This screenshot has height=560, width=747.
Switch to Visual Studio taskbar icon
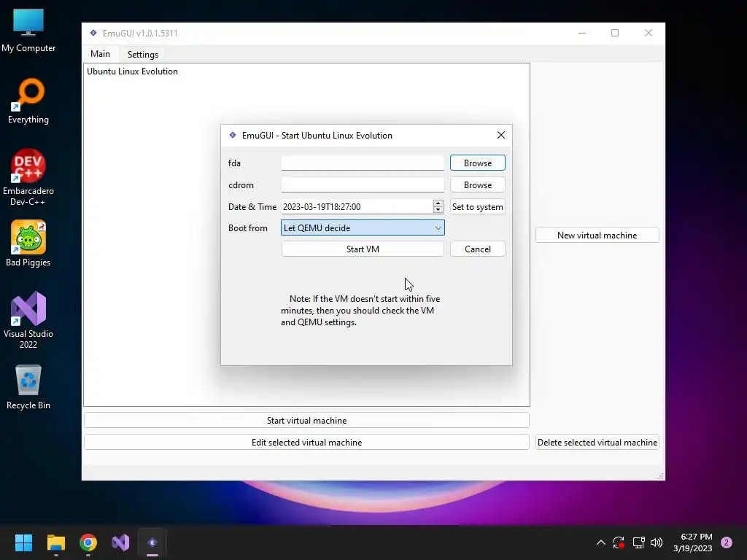120,542
